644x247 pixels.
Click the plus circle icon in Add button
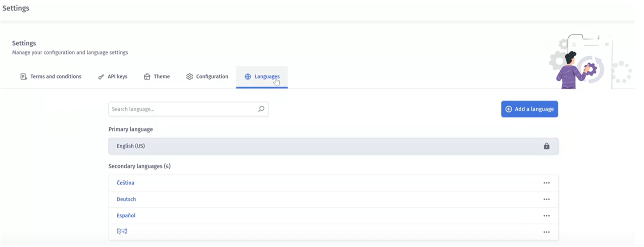click(x=509, y=109)
